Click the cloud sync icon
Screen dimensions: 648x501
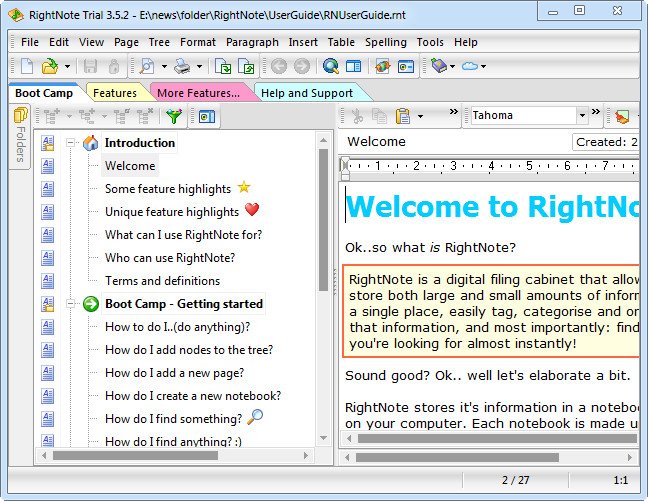(470, 66)
